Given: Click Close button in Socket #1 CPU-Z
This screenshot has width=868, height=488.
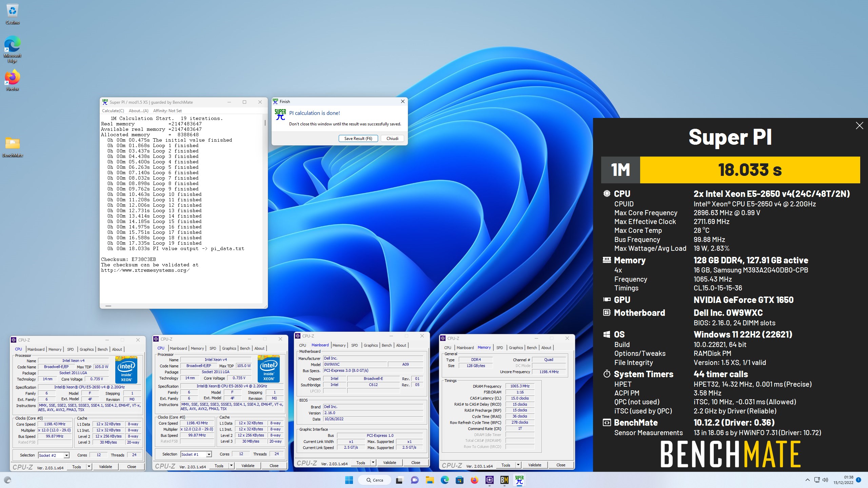Looking at the screenshot, I should [274, 466].
